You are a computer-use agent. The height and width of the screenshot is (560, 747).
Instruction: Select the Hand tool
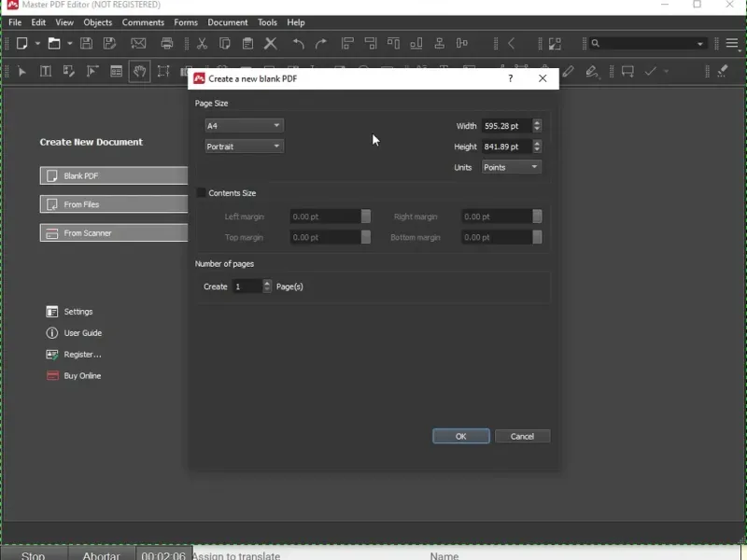139,71
